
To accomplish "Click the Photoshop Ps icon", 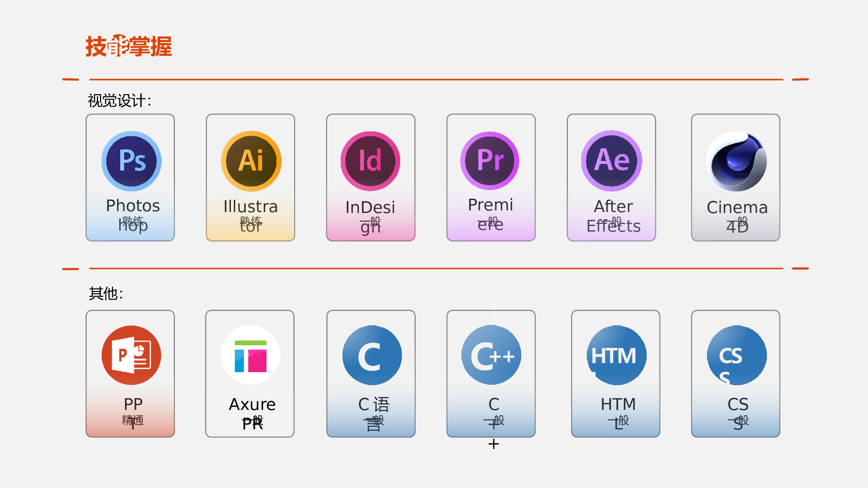I will 132,161.
